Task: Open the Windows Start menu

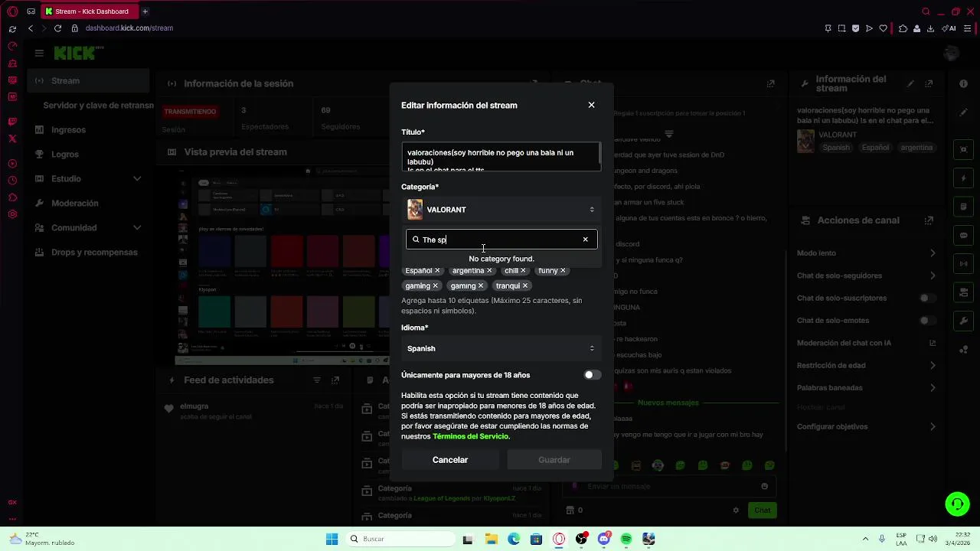Action: point(332,539)
